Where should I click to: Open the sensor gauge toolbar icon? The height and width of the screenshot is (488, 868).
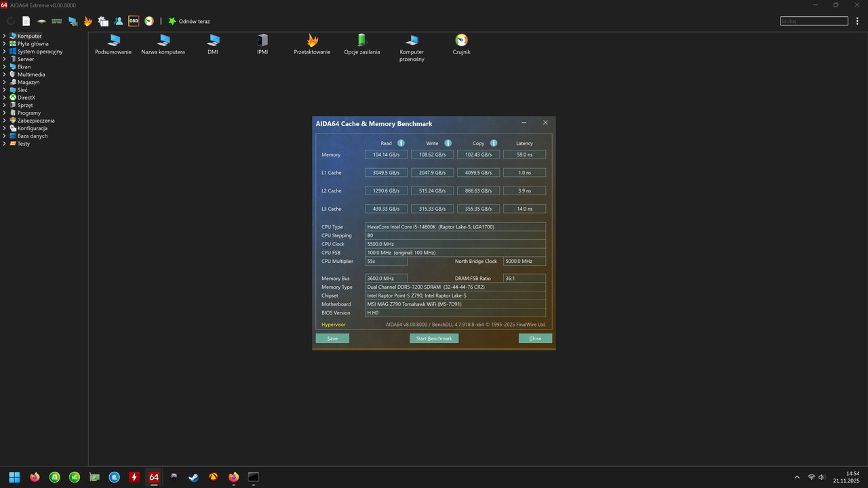149,21
